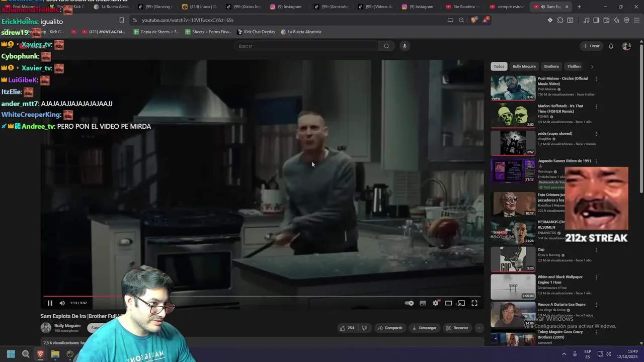Open the player settings gear
The height and width of the screenshot is (362, 644).
(x=436, y=303)
